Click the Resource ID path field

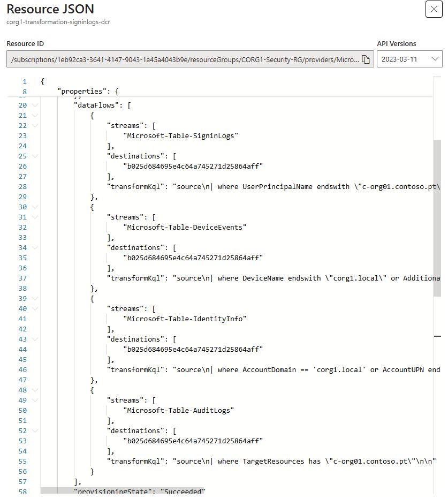point(190,59)
